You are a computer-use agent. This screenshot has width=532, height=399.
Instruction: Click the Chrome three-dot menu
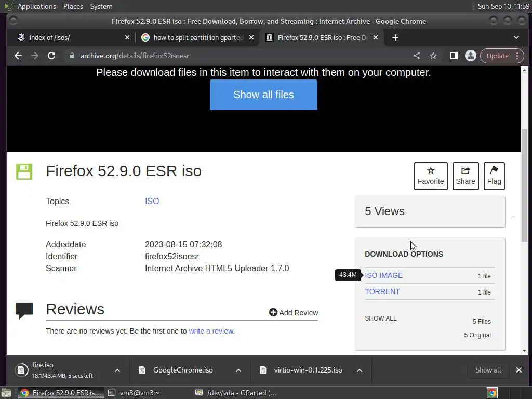[517, 56]
